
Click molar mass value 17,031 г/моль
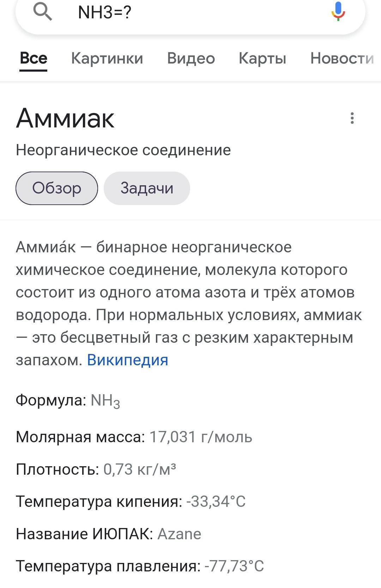[201, 437]
